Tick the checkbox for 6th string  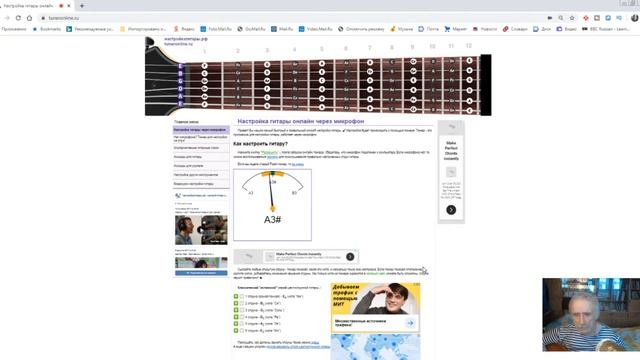[242, 331]
